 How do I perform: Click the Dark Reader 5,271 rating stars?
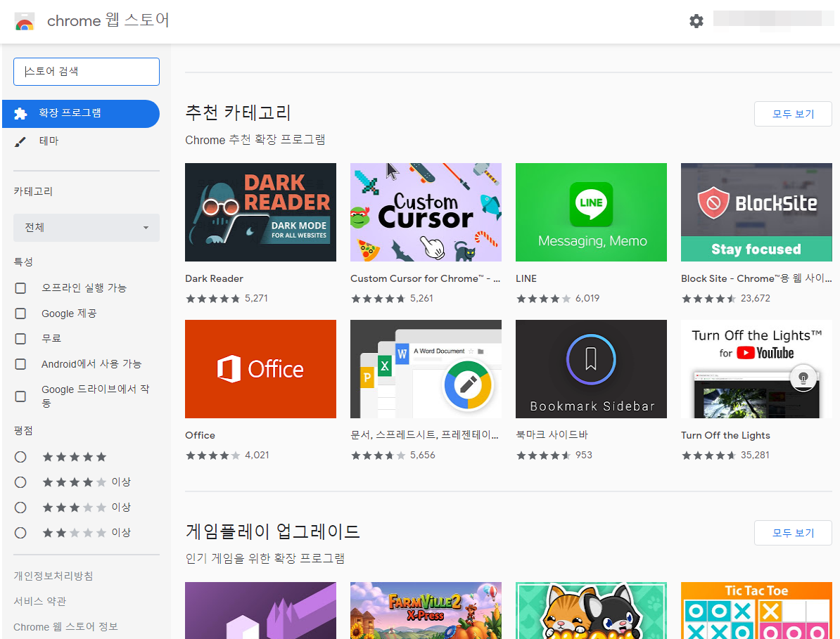click(x=212, y=299)
